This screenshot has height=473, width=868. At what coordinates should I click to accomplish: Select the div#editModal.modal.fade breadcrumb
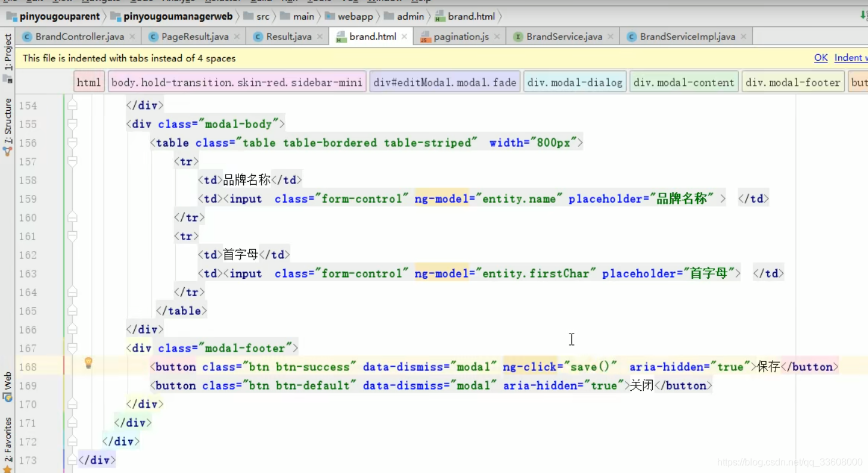pos(445,82)
